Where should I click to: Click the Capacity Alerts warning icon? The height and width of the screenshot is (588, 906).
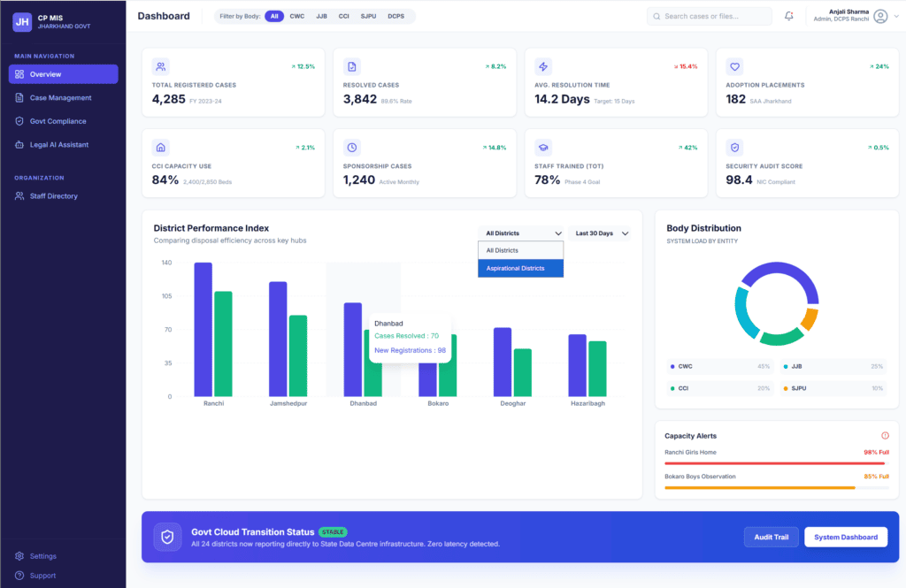tap(885, 436)
